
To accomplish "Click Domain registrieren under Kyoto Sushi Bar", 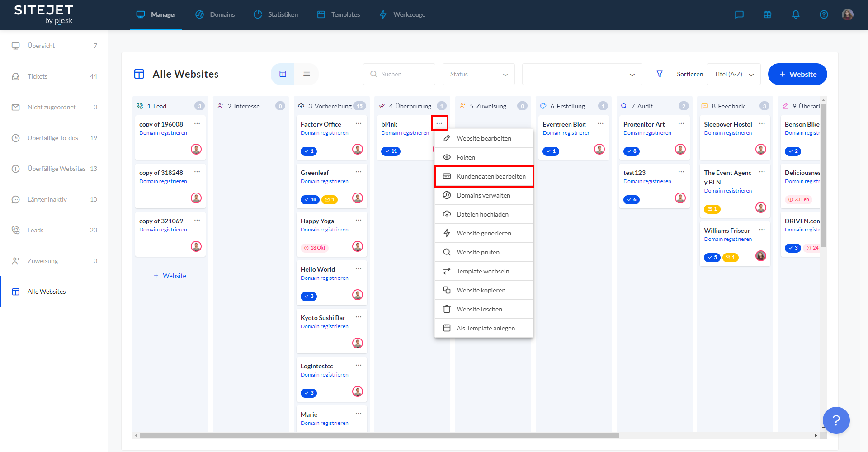I will [325, 326].
